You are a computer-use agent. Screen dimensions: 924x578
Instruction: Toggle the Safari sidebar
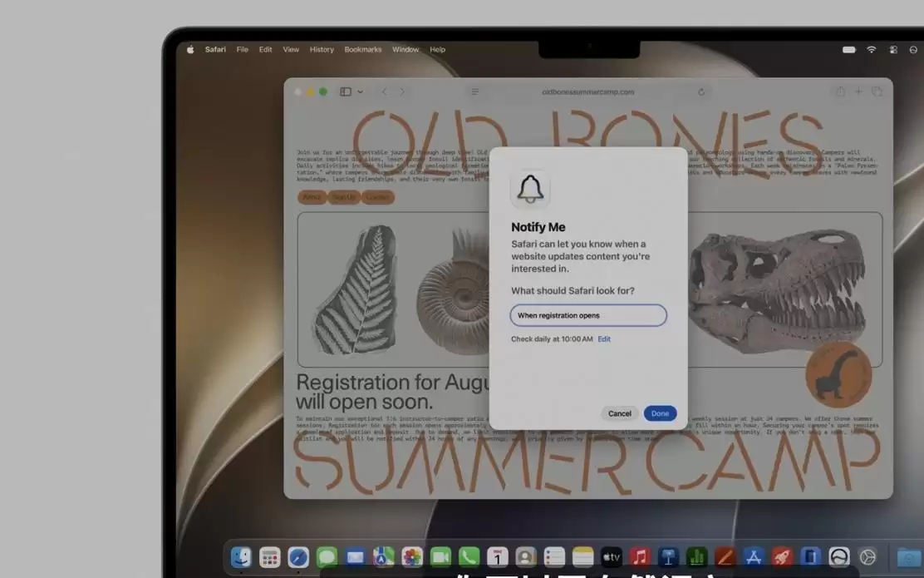(346, 91)
